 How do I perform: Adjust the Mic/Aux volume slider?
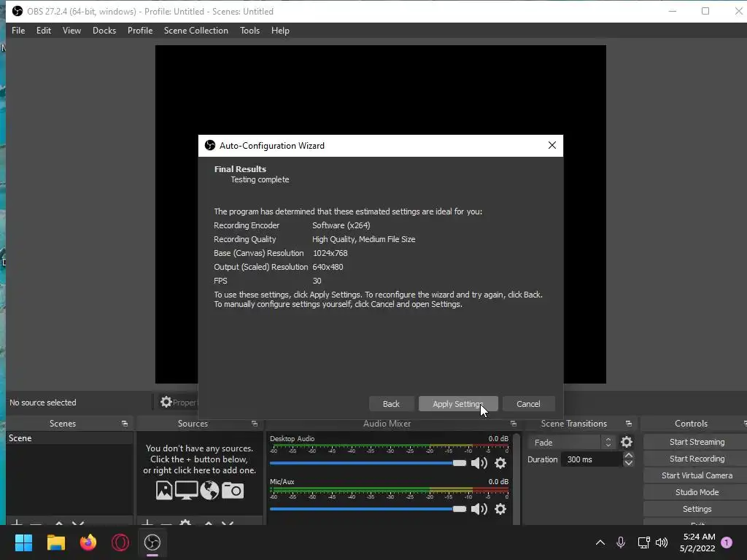(x=368, y=509)
